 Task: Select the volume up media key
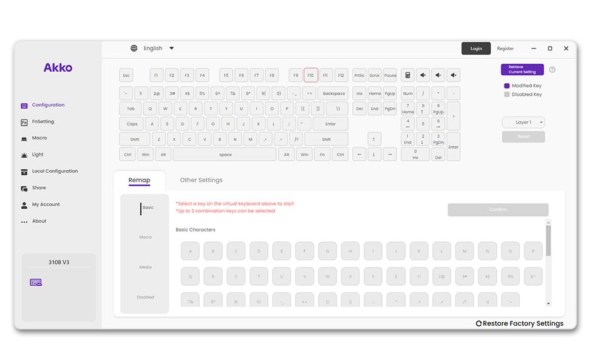[x=453, y=75]
